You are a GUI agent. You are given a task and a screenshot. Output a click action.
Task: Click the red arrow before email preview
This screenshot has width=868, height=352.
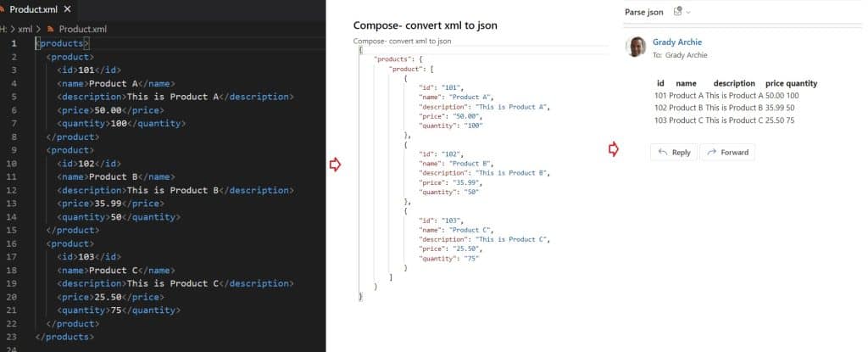pyautogui.click(x=614, y=150)
